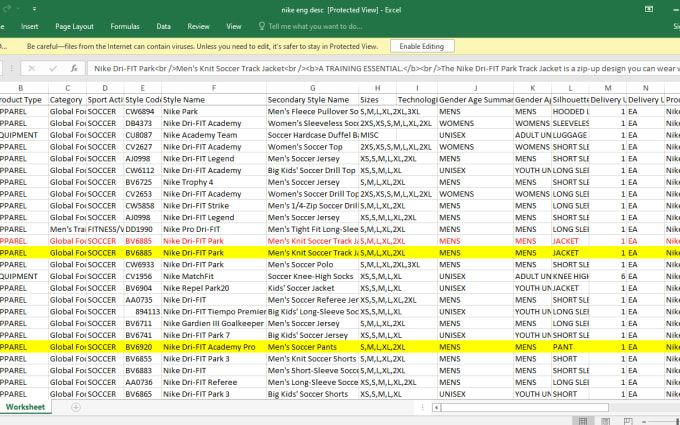Viewport: 680px width, 425px height.
Task: Switch to Page Layout view in status bar
Action: (605, 421)
